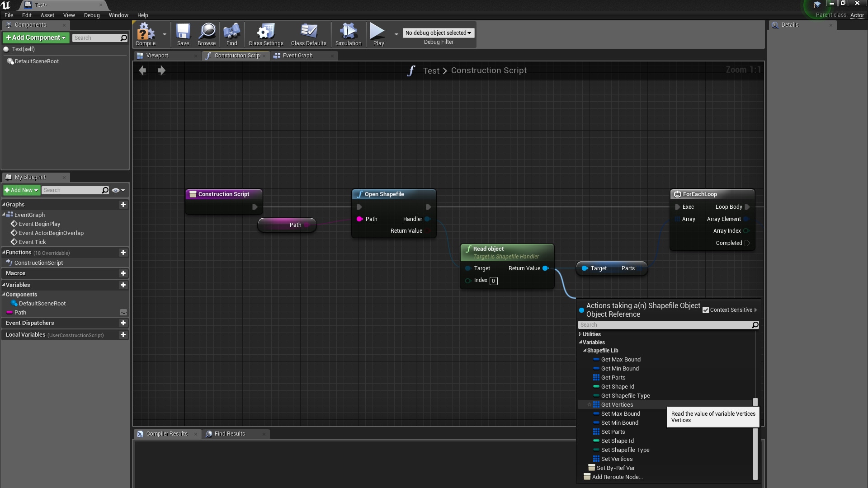Open the File menu
This screenshot has height=488, width=868.
[9, 15]
